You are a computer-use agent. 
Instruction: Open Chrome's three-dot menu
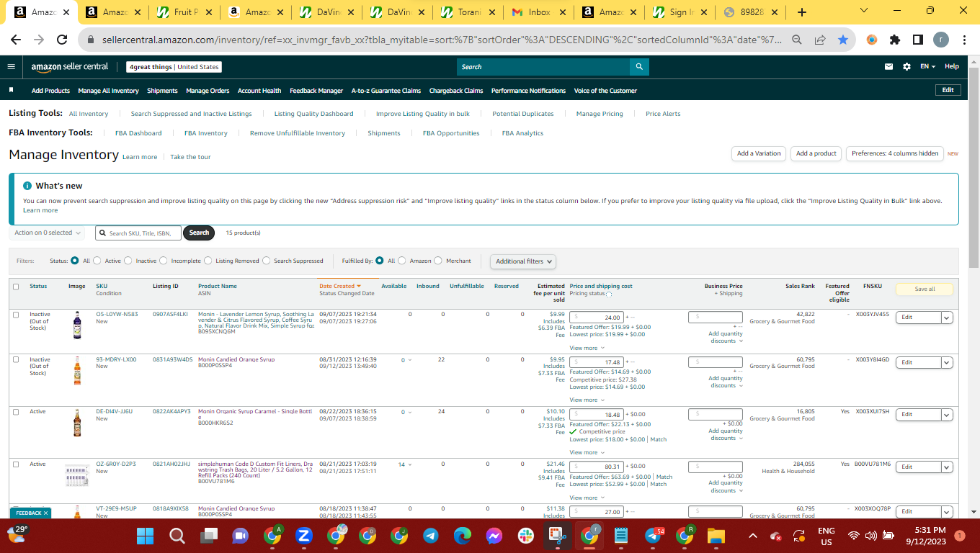pos(966,40)
